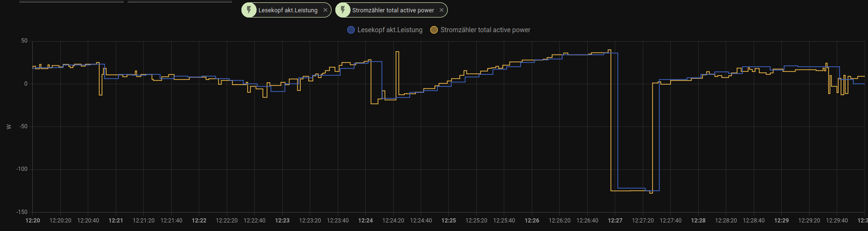Remove the Lesekopf akt.Leistung entity chip
Image resolution: width=868 pixels, height=231 pixels.
coord(325,10)
